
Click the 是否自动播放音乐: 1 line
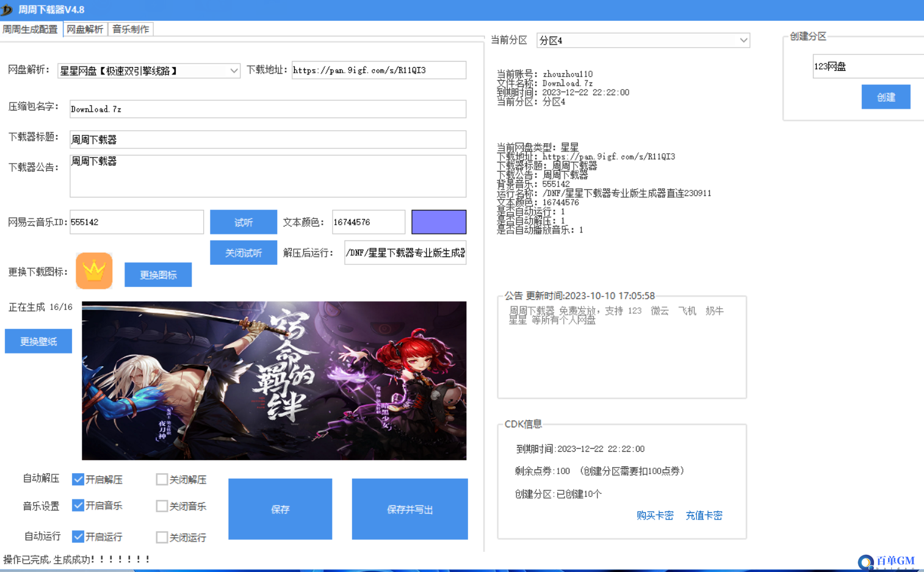point(540,230)
